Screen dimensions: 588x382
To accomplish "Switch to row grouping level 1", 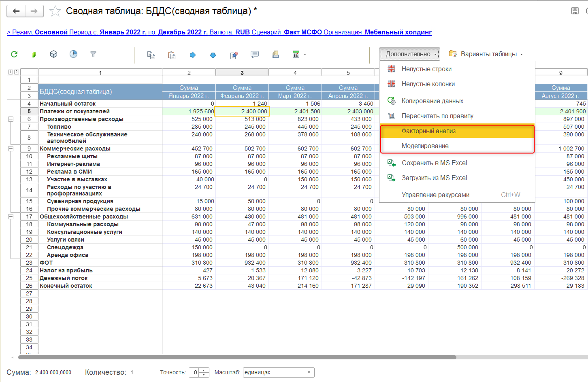I will pos(10,72).
